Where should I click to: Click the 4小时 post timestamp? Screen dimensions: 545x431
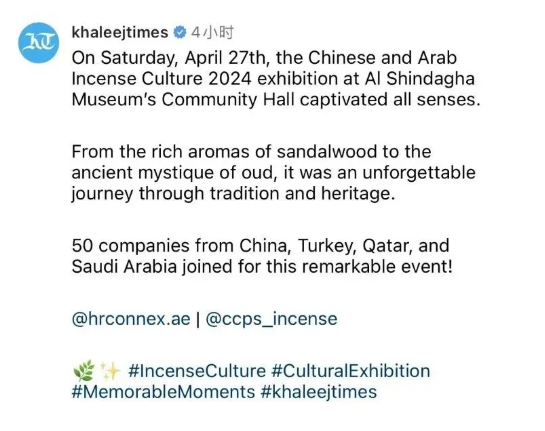(212, 33)
